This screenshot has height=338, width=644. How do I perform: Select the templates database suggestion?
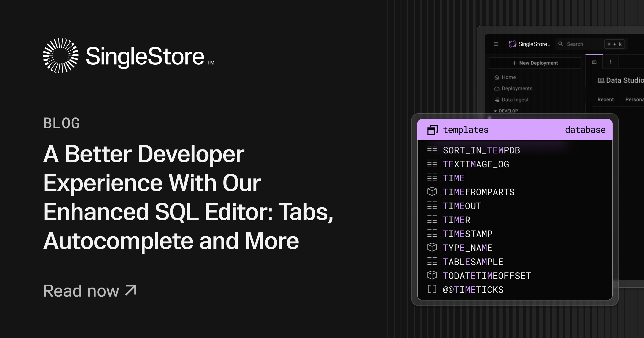(515, 130)
